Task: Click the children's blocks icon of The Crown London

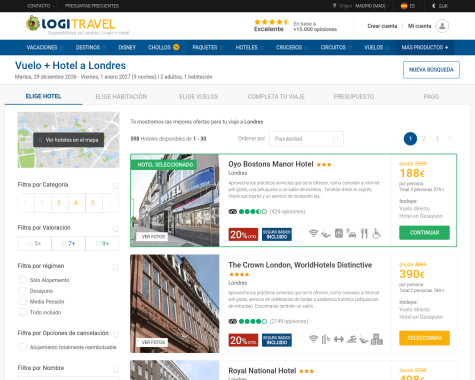Action: click(377, 339)
